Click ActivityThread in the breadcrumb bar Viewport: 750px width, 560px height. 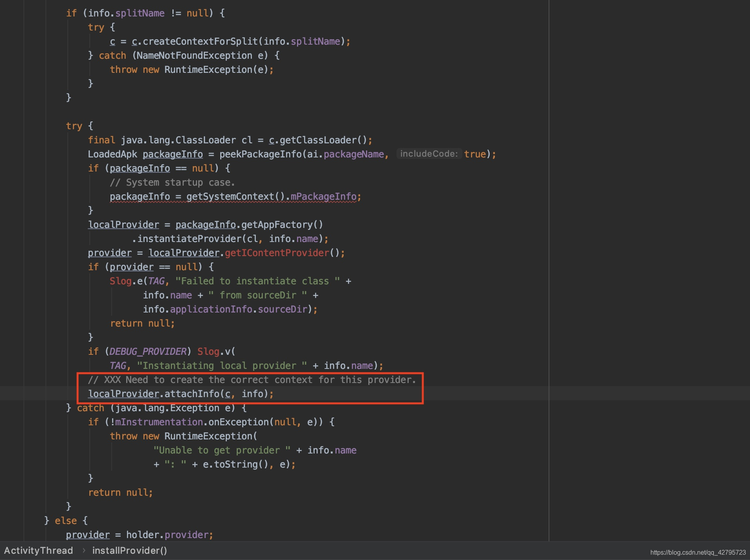(x=38, y=551)
